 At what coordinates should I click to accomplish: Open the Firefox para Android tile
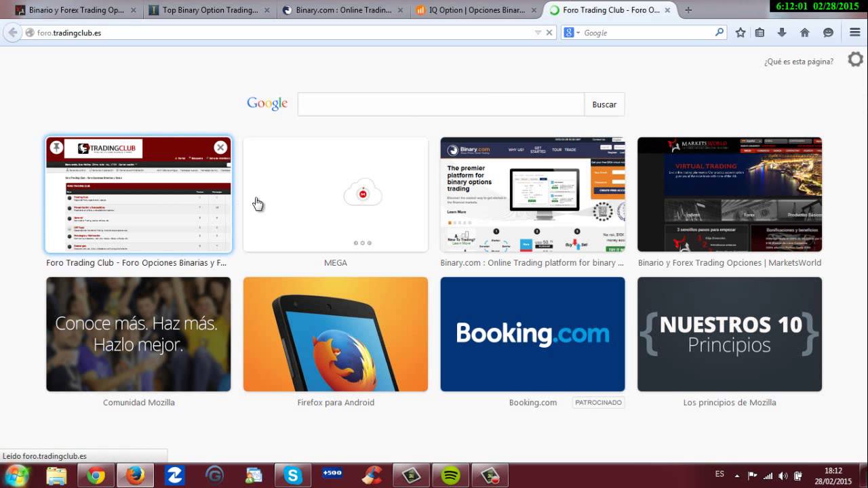[x=336, y=334]
